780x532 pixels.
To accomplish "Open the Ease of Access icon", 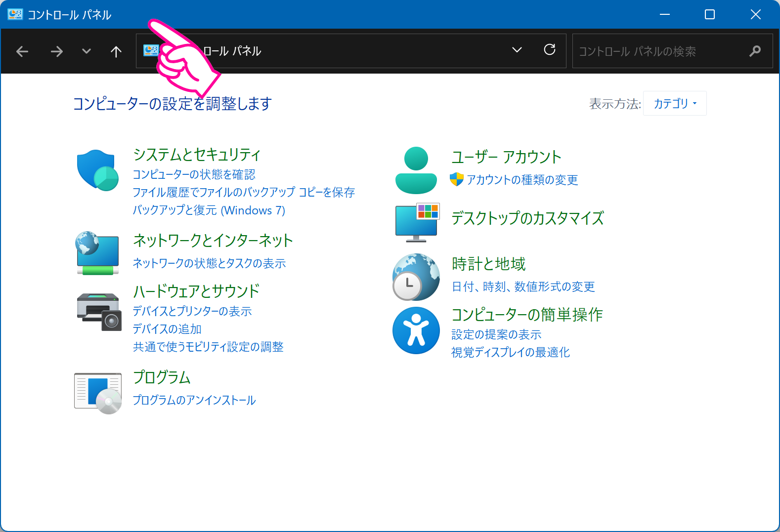I will click(416, 330).
